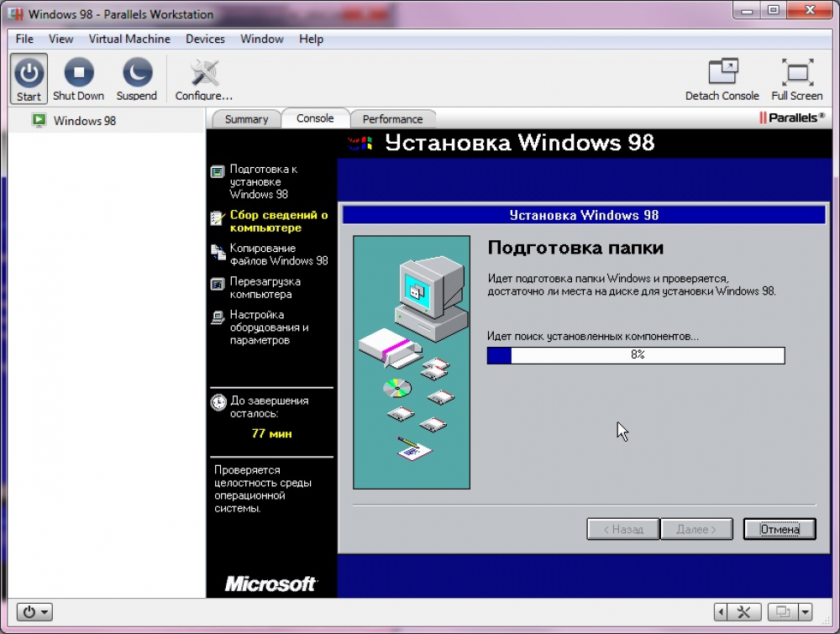
Task: Click the Отмена cancel button
Action: point(780,529)
